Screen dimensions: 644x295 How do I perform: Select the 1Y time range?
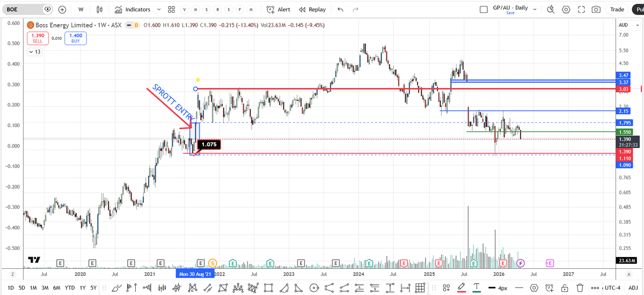pyautogui.click(x=82, y=288)
